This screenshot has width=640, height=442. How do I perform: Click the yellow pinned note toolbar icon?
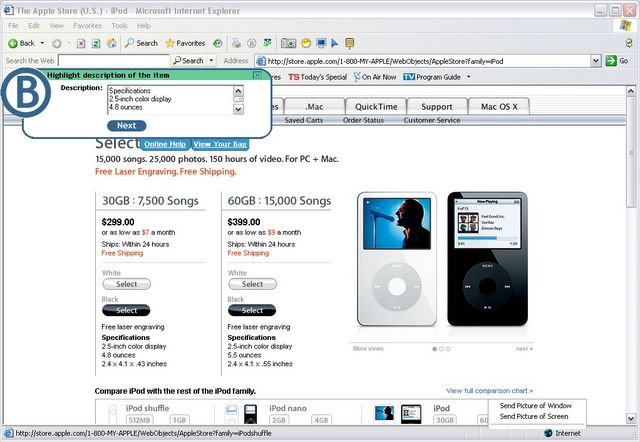coord(349,43)
